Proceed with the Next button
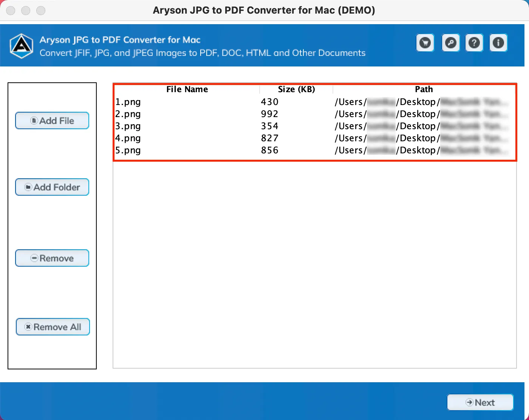This screenshot has height=420, width=529. coord(480,402)
